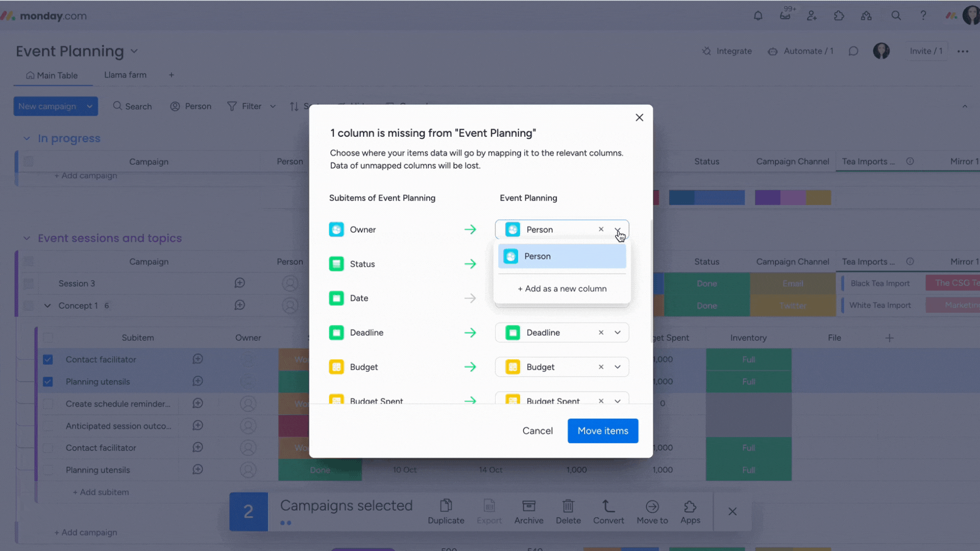
Task: Click Search in the board toolbar
Action: pyautogui.click(x=133, y=106)
